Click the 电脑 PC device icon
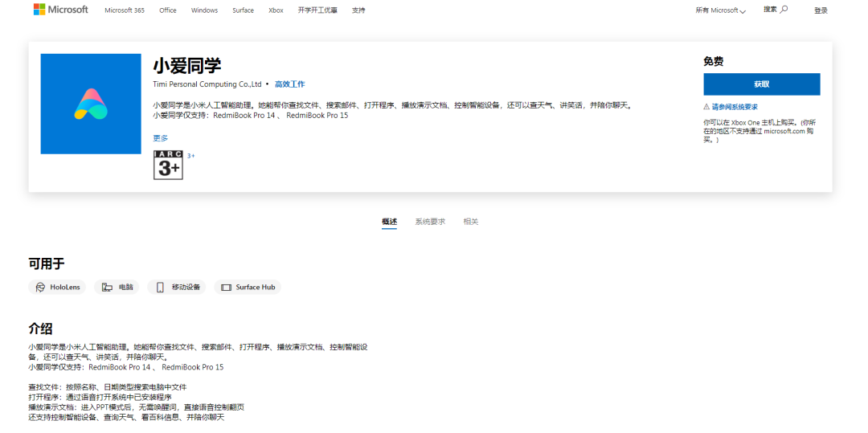This screenshot has width=868, height=433. (x=107, y=288)
